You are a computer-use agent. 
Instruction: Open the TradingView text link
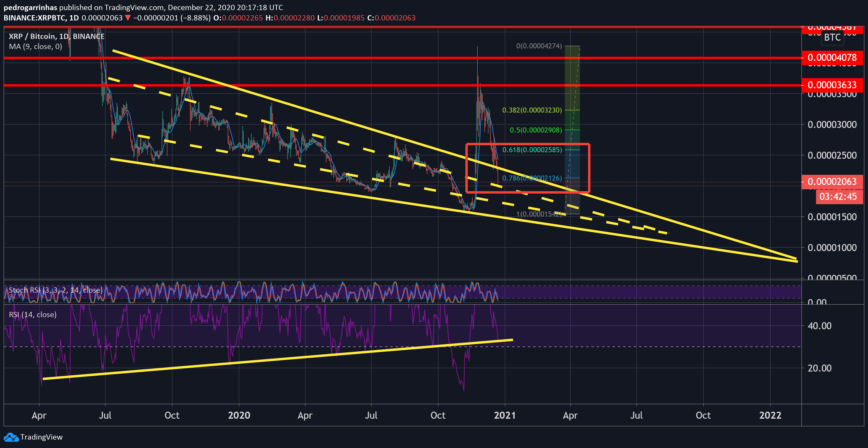(x=41, y=437)
